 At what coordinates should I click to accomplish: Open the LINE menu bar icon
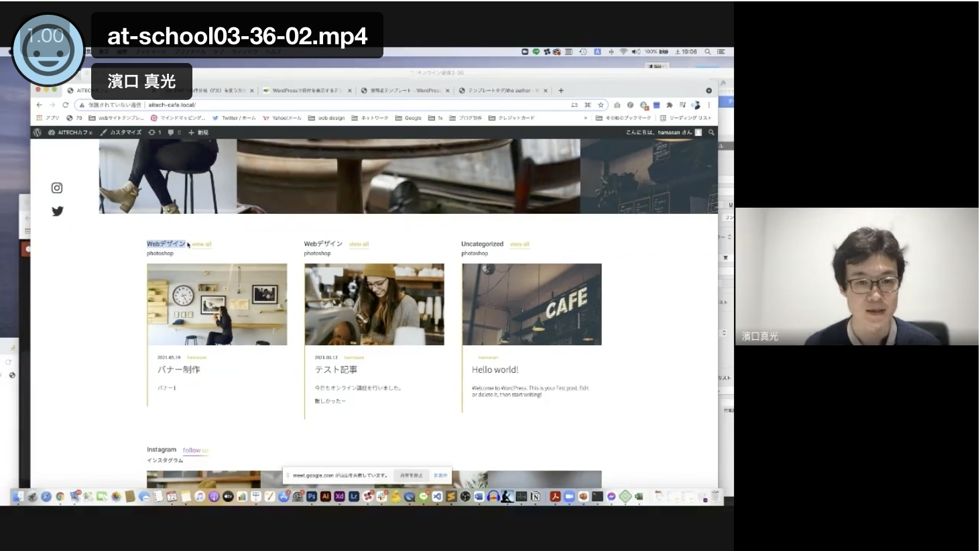click(536, 52)
